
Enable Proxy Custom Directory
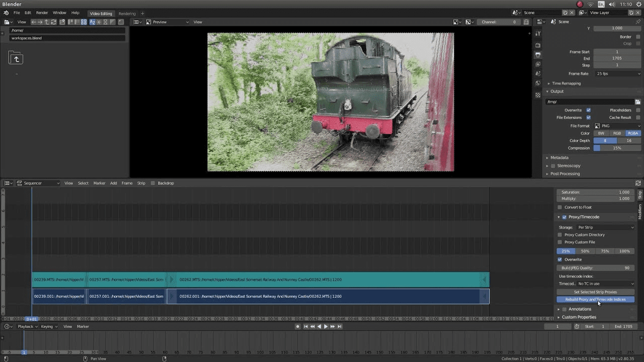pos(559,235)
